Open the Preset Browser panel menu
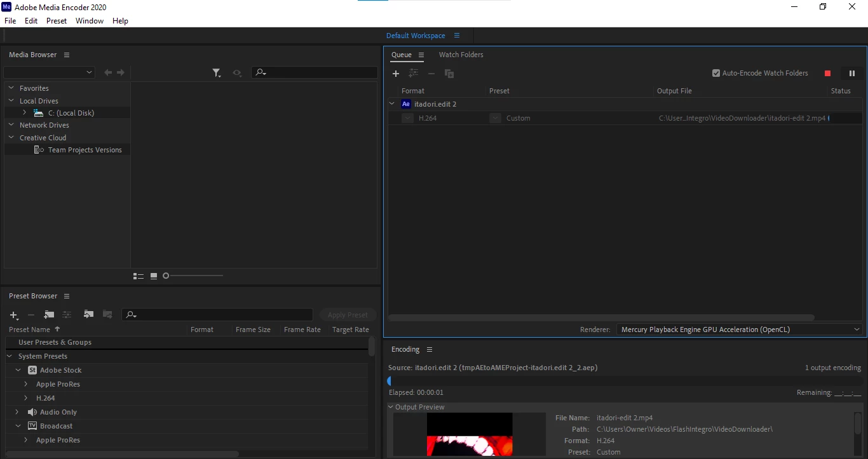Viewport: 868px width, 459px height. 67,296
